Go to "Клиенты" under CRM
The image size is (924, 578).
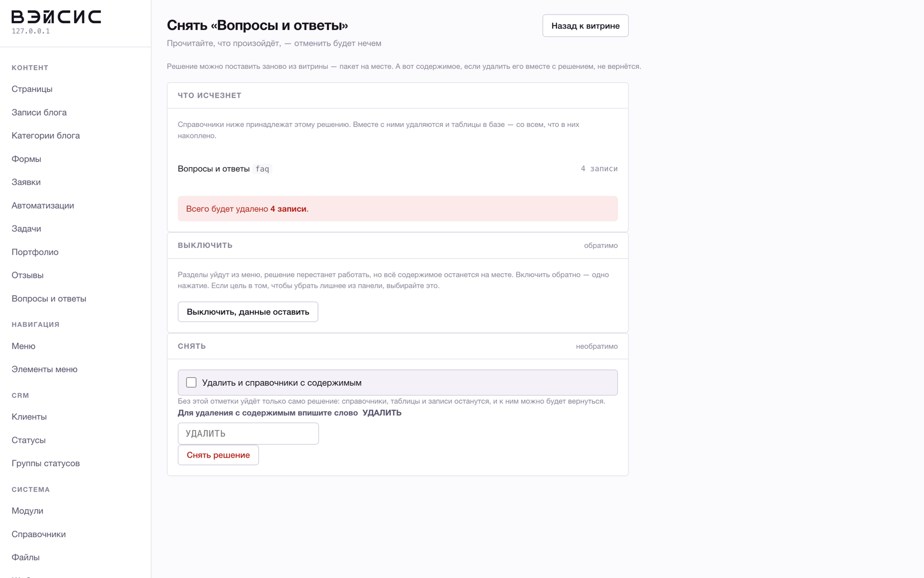(x=29, y=417)
